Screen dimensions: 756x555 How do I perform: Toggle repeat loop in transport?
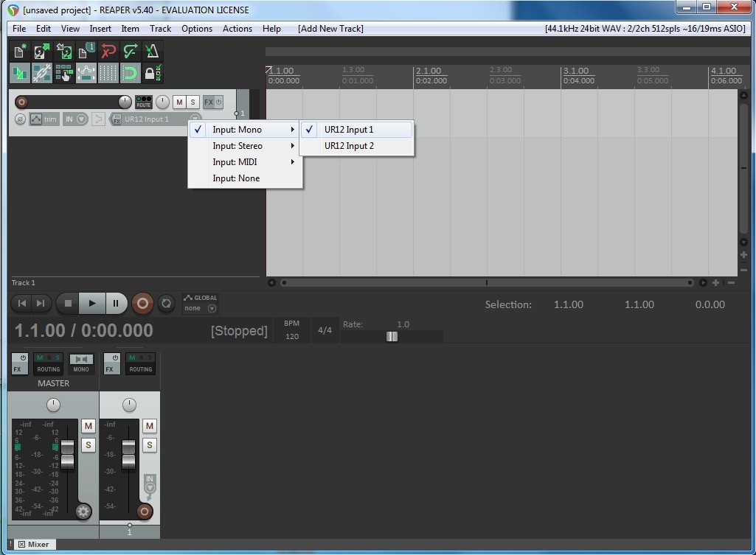(x=167, y=304)
